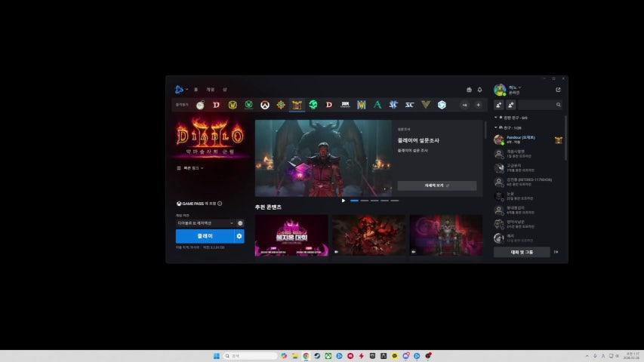Click the 자세히 보기 button on the banner
Viewport: 644px width, 362px height.
tap(436, 186)
